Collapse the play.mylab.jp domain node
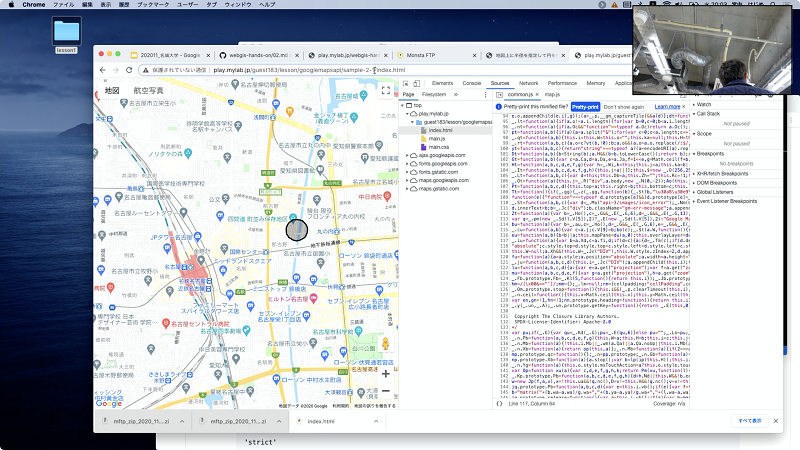The height and width of the screenshot is (450, 800). coord(408,114)
